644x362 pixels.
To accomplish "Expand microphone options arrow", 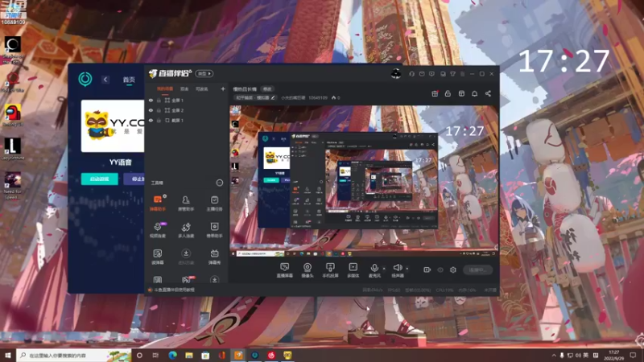I will [x=384, y=269].
